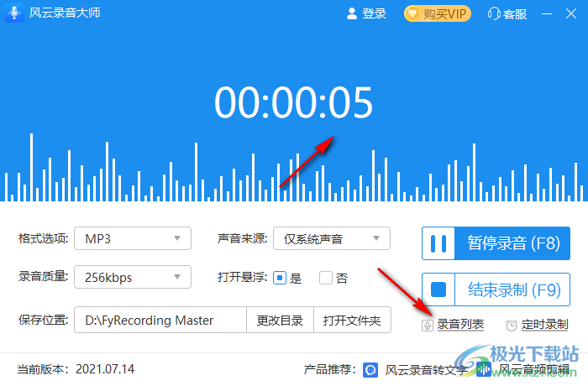588x386 pixels.
Task: Open the 风云录音转文字 product link
Action: click(427, 370)
